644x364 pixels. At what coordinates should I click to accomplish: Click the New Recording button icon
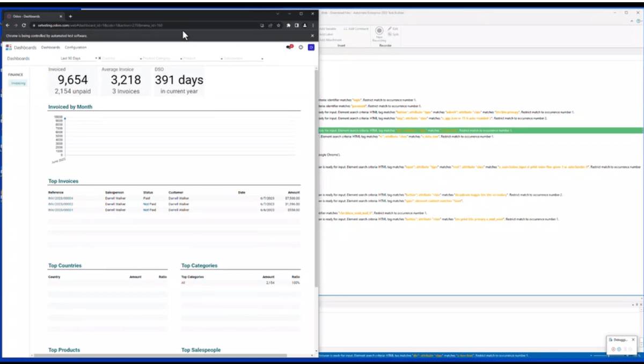[x=379, y=32]
